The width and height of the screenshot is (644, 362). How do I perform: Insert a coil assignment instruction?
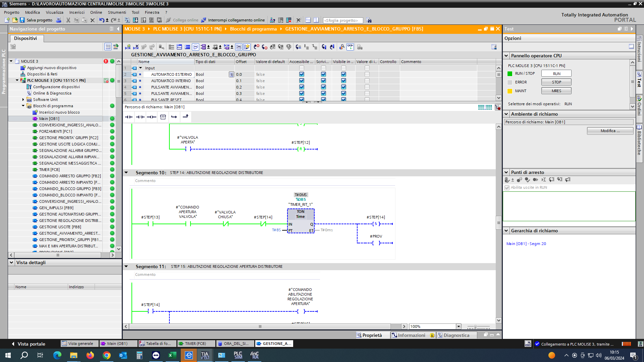coord(152,117)
